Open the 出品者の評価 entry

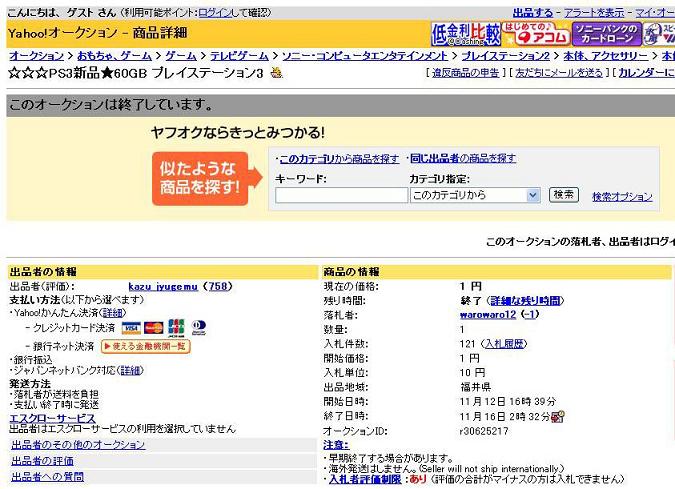tap(42, 461)
